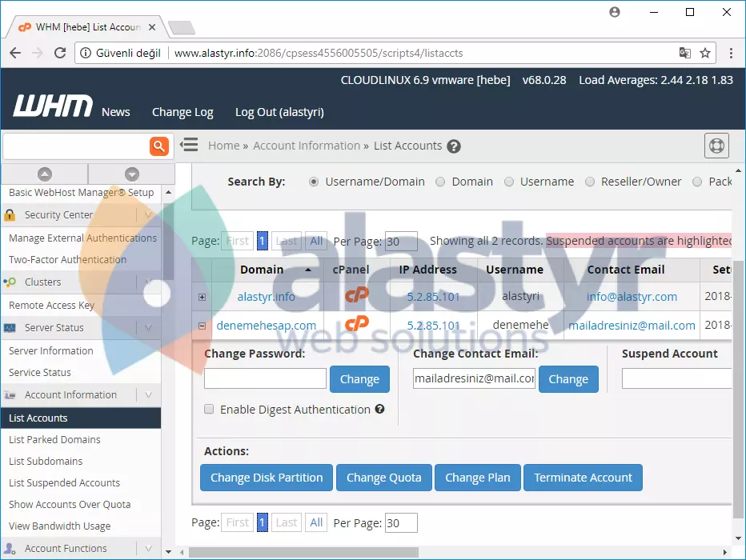Click main content vertical scrollbar

tap(738, 389)
